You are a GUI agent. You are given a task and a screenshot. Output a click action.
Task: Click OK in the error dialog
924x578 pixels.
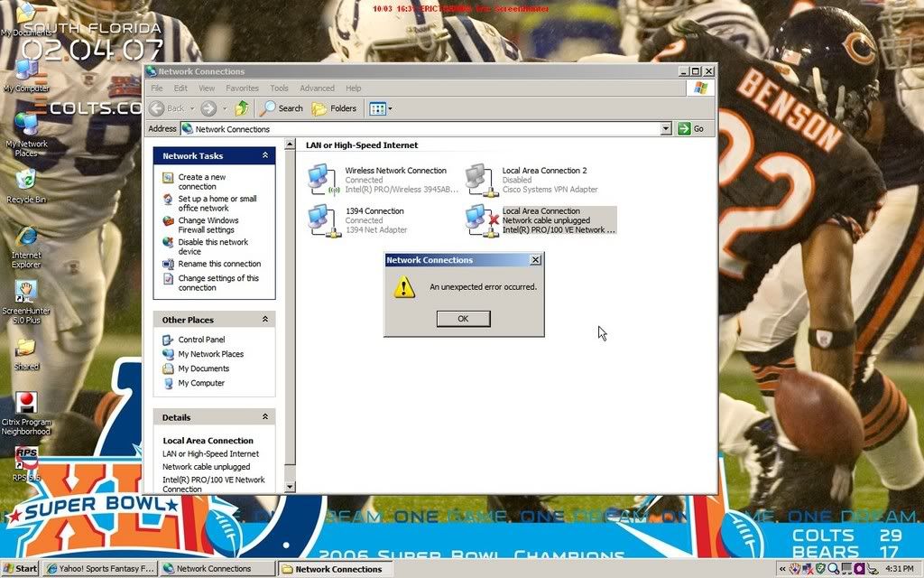coord(463,319)
